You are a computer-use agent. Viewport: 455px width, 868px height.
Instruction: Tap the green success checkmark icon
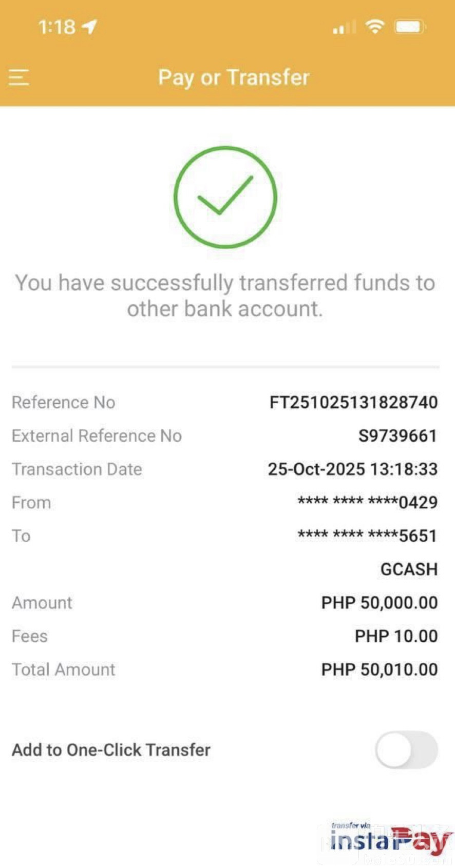(225, 198)
